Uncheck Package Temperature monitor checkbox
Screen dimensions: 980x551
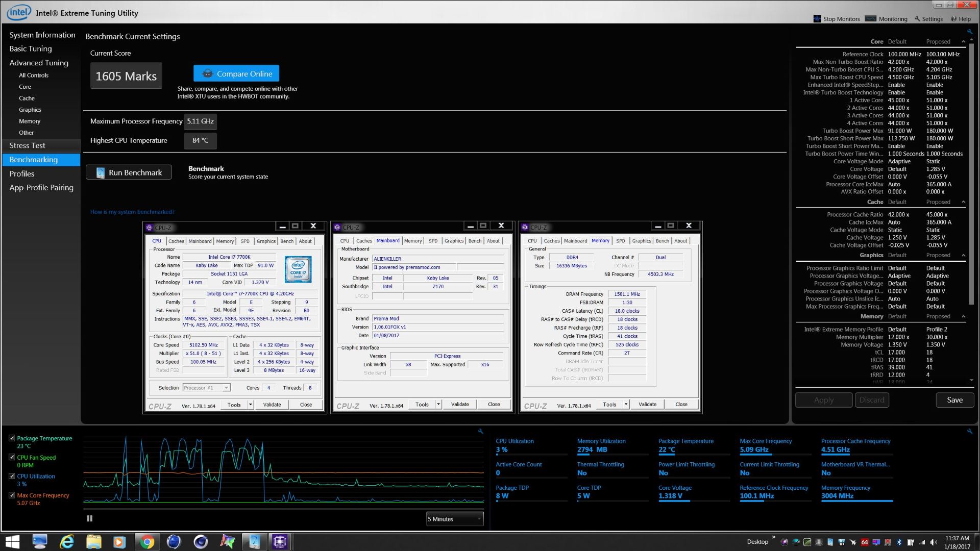click(x=12, y=438)
